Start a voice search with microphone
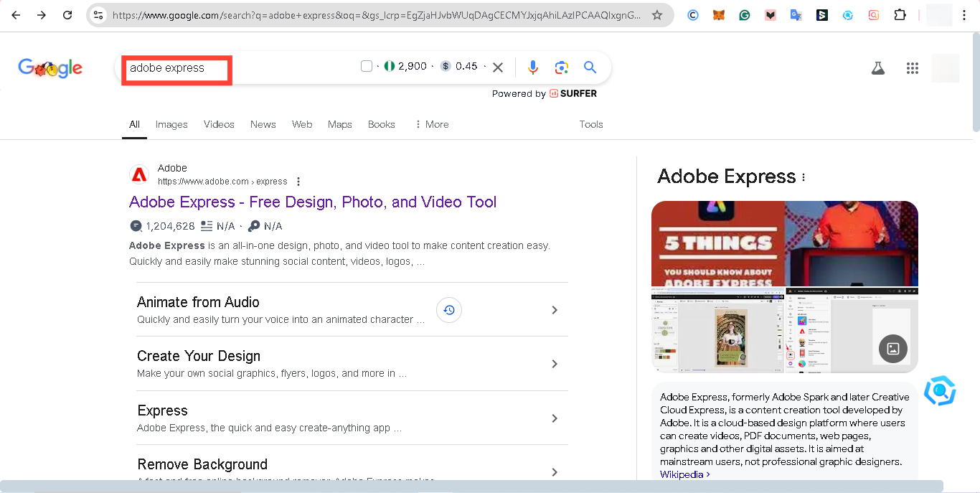 (532, 67)
